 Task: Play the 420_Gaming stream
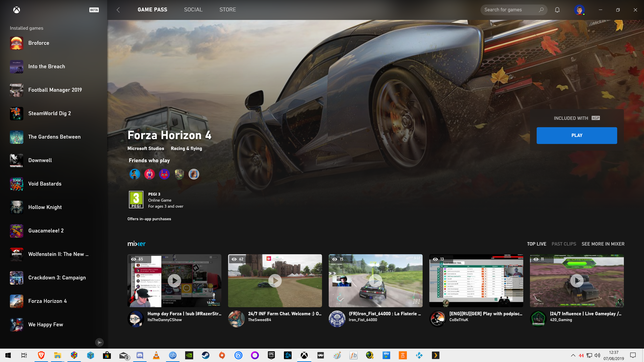[577, 281]
